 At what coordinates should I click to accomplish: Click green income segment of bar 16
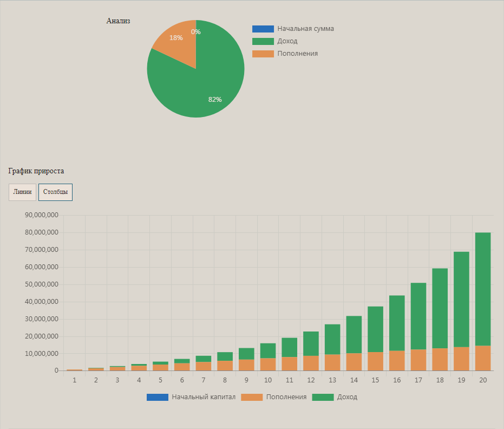397,323
